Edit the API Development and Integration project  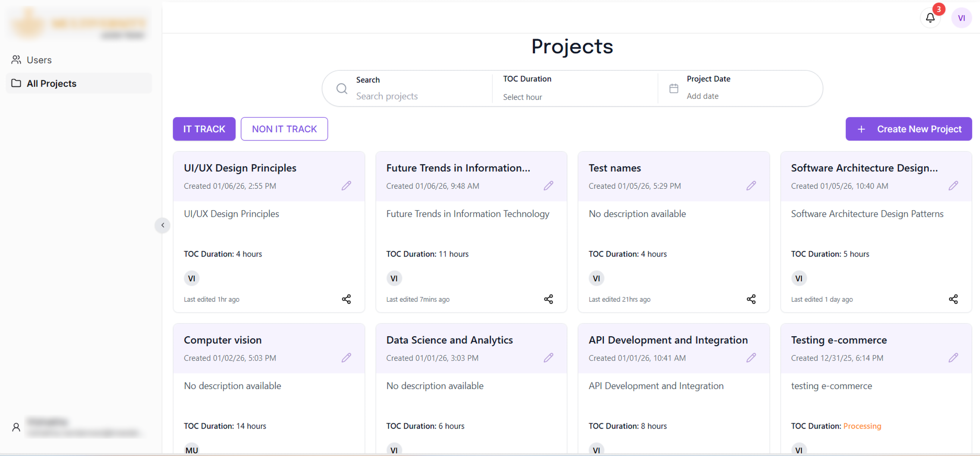(x=751, y=358)
